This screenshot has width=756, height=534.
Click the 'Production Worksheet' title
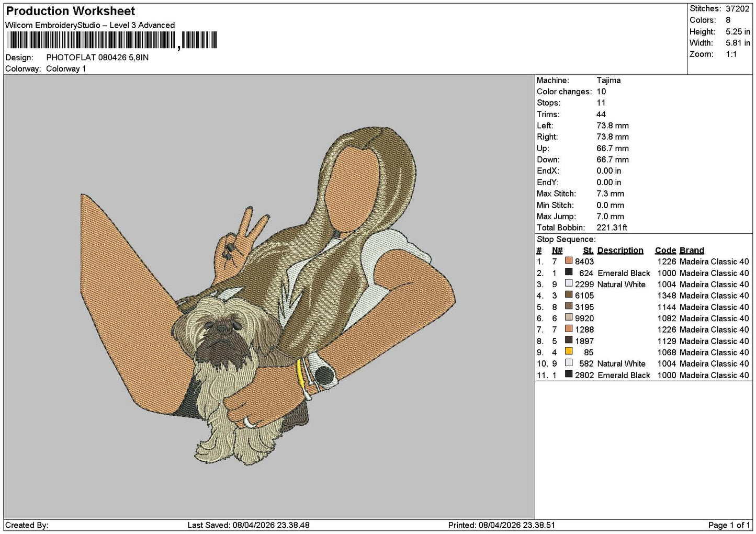click(70, 11)
